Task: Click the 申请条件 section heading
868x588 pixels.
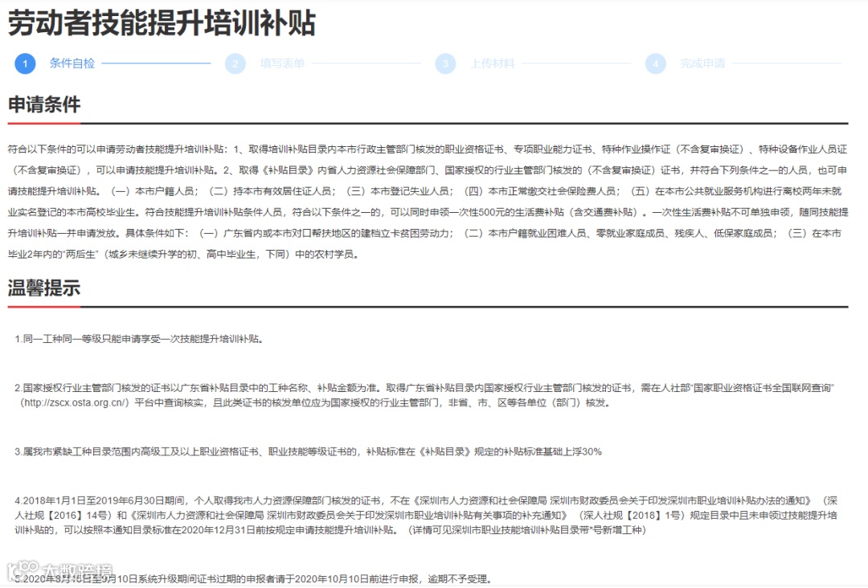Action: click(x=44, y=104)
